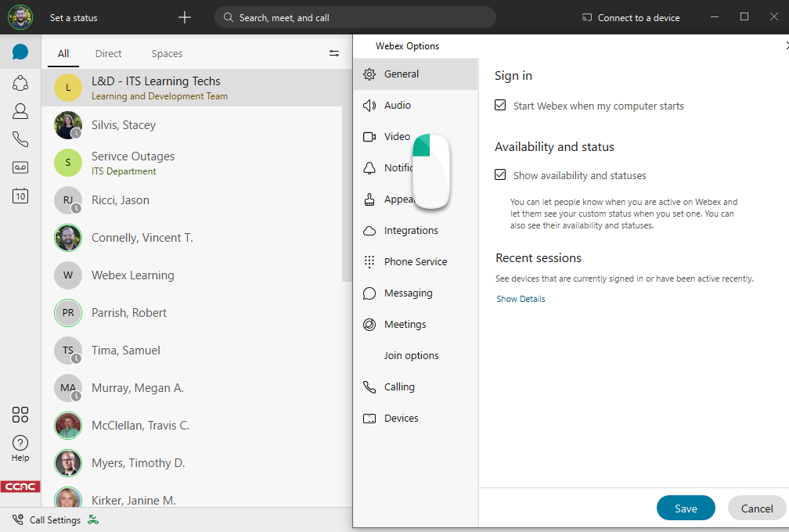Screen dimensions: 789x532
Task: Switch to the Spaces tab
Action: coord(167,53)
